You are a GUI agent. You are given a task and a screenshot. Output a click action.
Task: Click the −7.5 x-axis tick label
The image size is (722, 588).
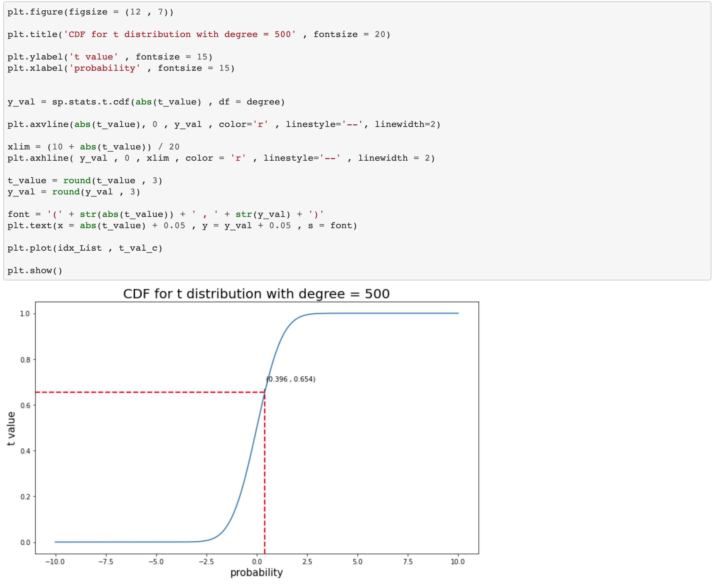pos(106,562)
